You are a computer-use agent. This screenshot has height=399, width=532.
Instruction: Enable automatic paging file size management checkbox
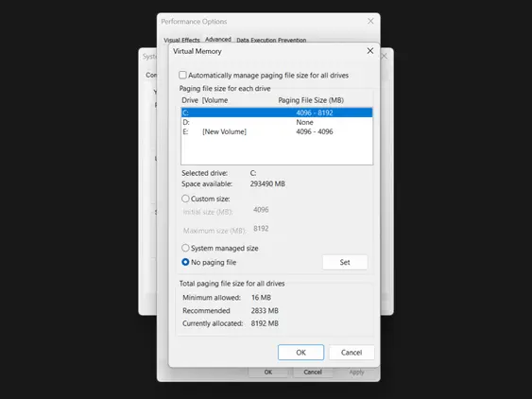(x=182, y=75)
